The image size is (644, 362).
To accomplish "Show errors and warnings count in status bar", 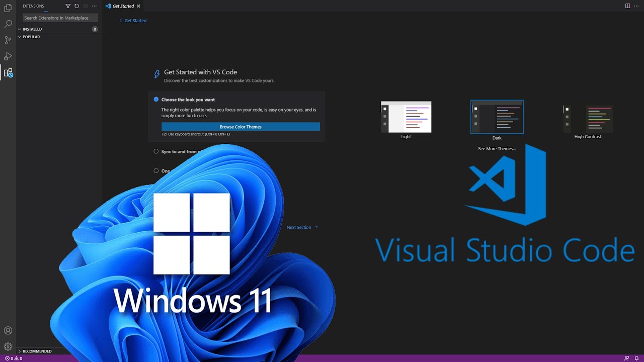I will [x=14, y=358].
